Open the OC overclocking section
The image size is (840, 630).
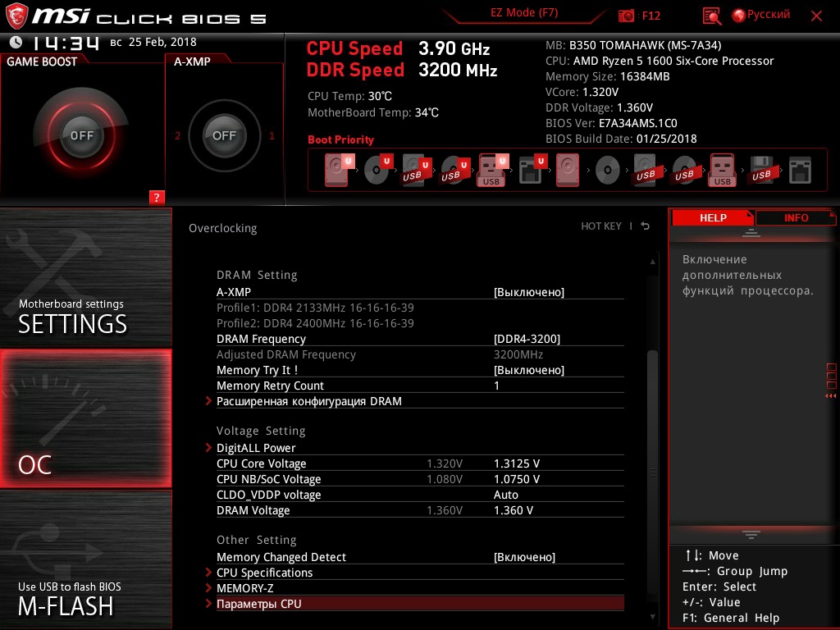click(x=85, y=418)
